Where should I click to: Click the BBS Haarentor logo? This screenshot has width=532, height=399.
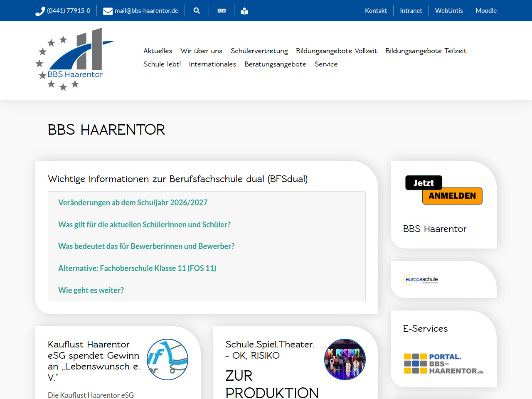(x=75, y=59)
